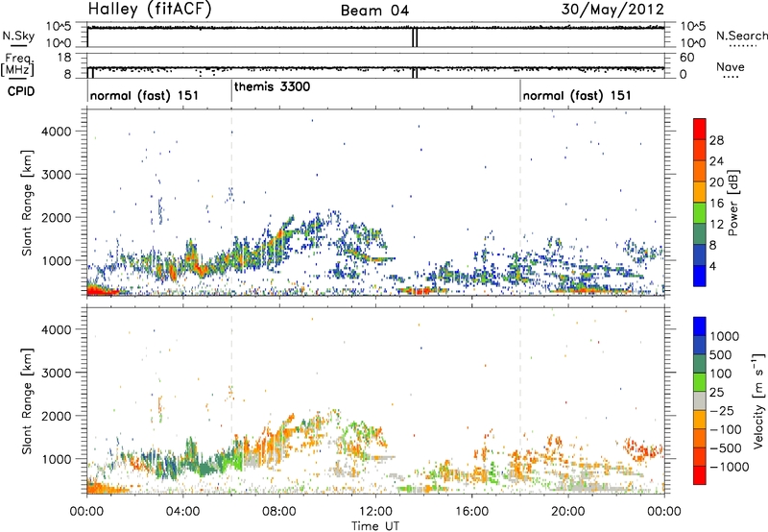The image size is (768, 532).
Task: Select the "themis 3300" CPID entry
Action: tap(273, 87)
